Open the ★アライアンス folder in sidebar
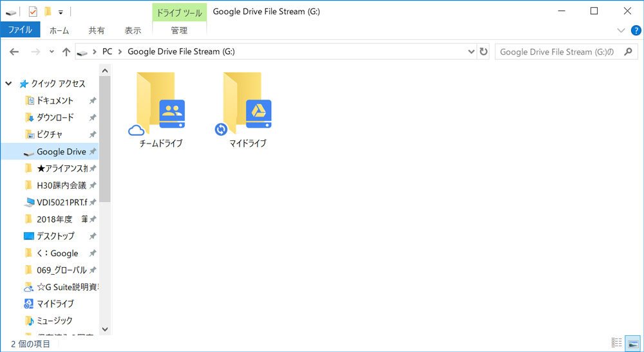Image resolution: width=644 pixels, height=352 pixels. [x=62, y=168]
